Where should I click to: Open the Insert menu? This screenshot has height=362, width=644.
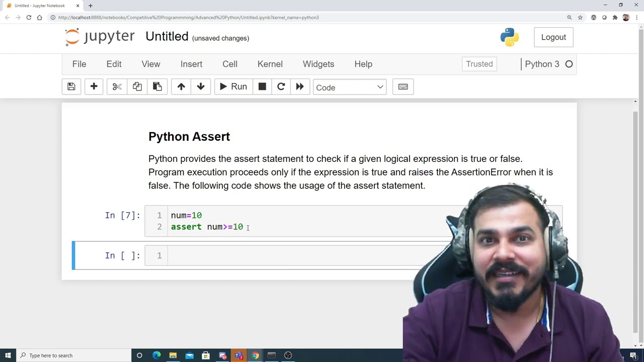191,64
